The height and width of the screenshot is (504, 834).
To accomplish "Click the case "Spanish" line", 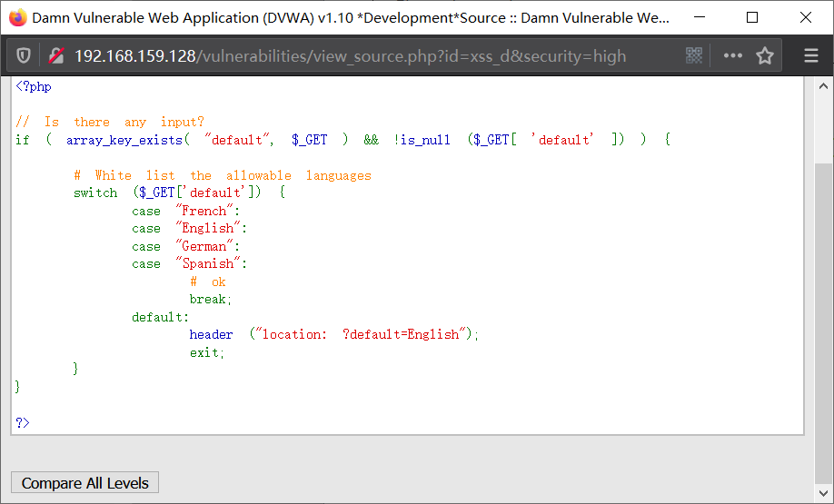I will coord(189,263).
